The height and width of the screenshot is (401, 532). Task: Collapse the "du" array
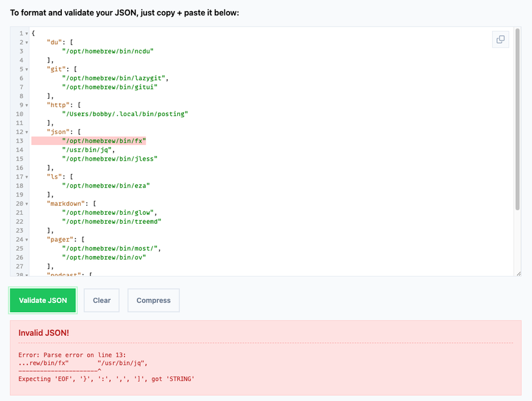(x=26, y=42)
